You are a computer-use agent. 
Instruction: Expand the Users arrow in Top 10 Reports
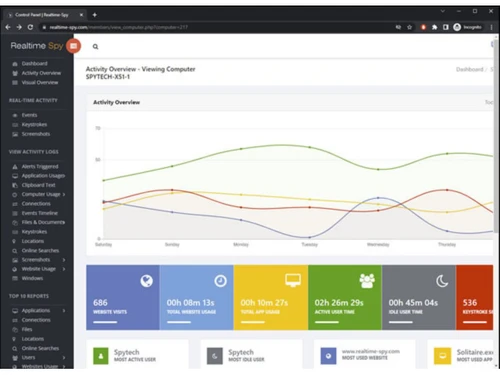64,358
